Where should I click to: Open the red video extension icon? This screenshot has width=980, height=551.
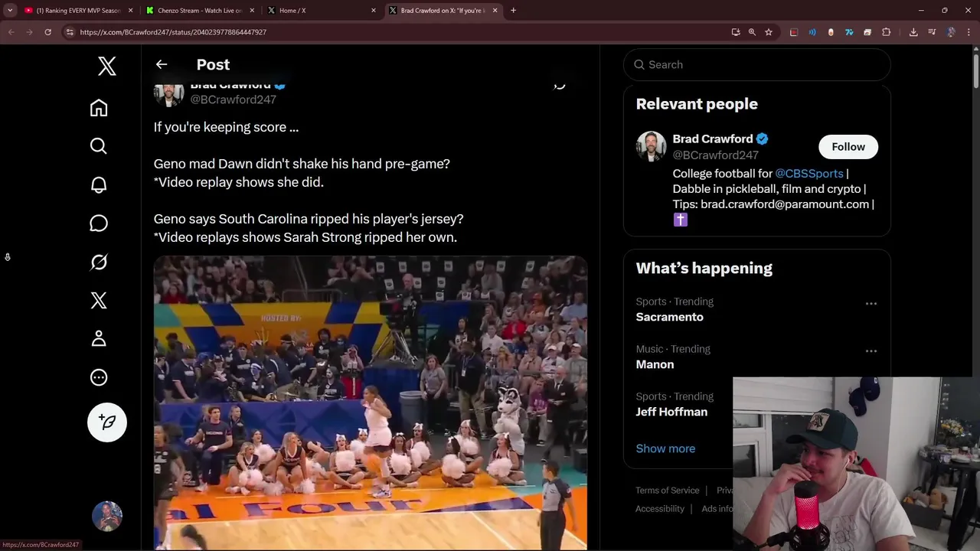(794, 32)
